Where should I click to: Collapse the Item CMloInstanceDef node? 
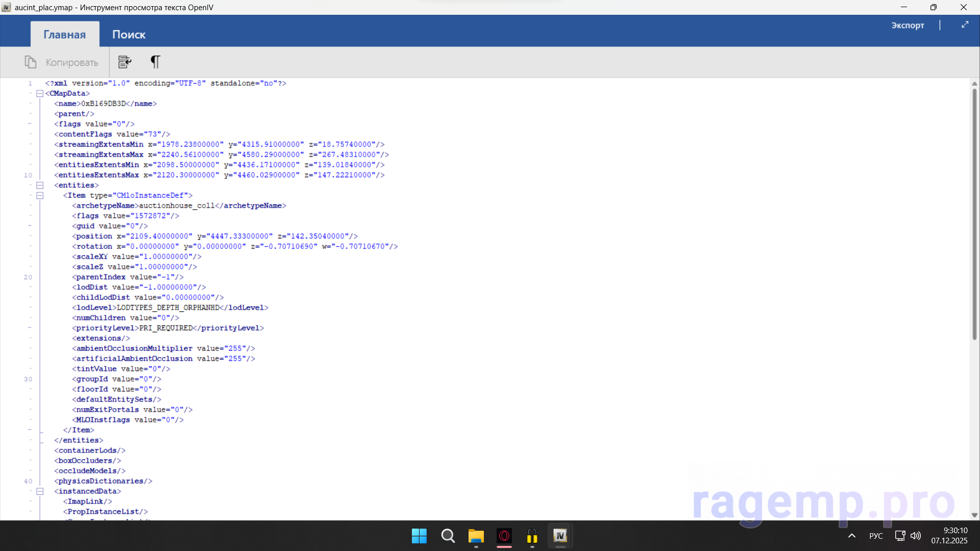click(x=40, y=195)
